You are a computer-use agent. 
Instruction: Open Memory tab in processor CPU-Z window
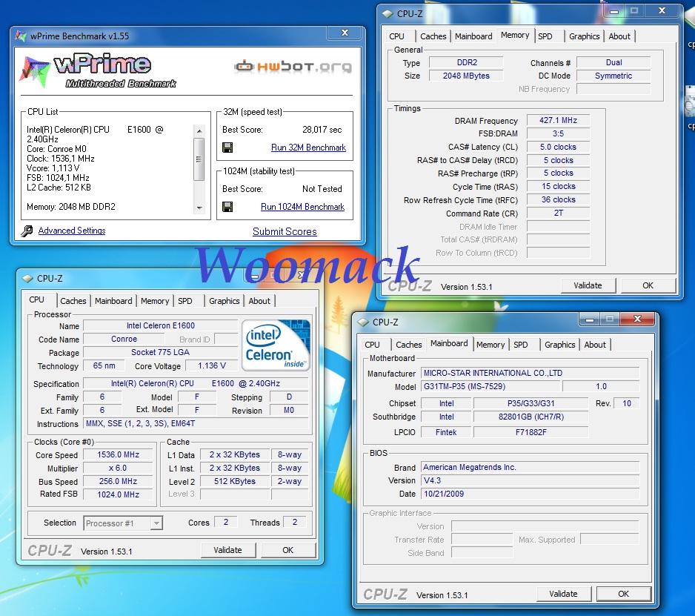(x=155, y=301)
